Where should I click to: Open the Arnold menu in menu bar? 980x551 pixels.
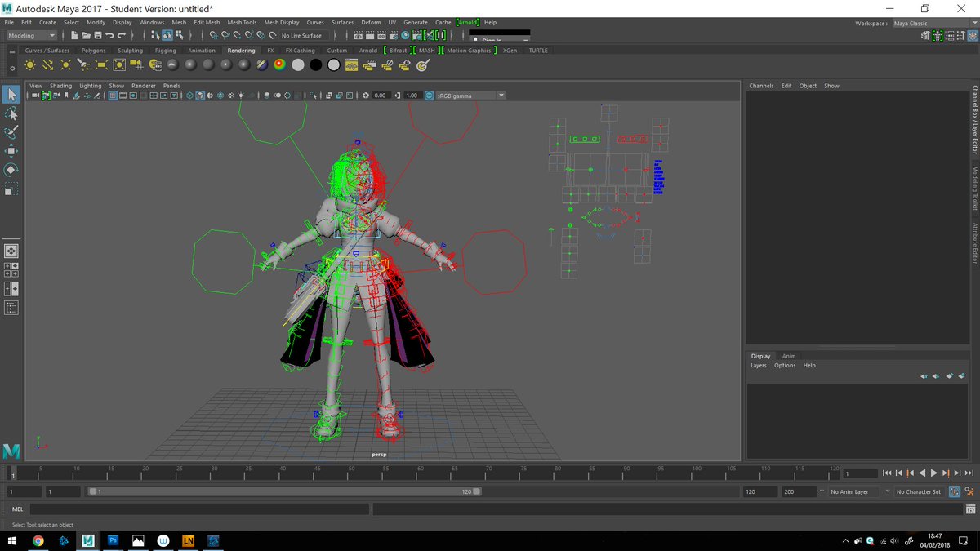point(468,23)
